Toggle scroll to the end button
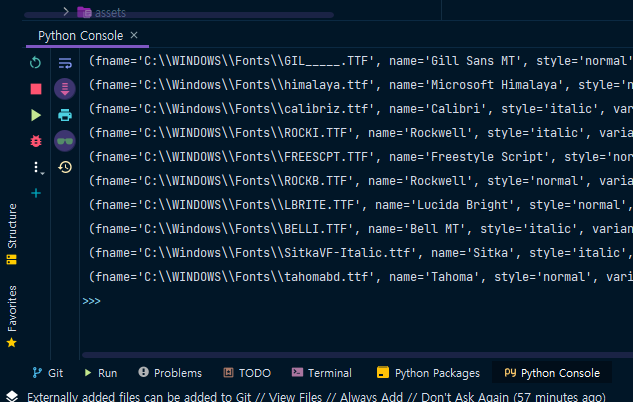This screenshot has width=633, height=402. coord(65,89)
